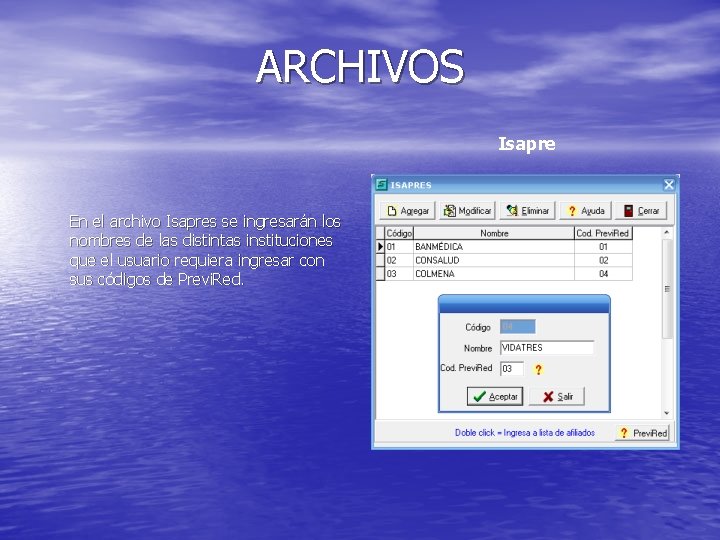Confirm with the Aceptar button

pyautogui.click(x=495, y=396)
